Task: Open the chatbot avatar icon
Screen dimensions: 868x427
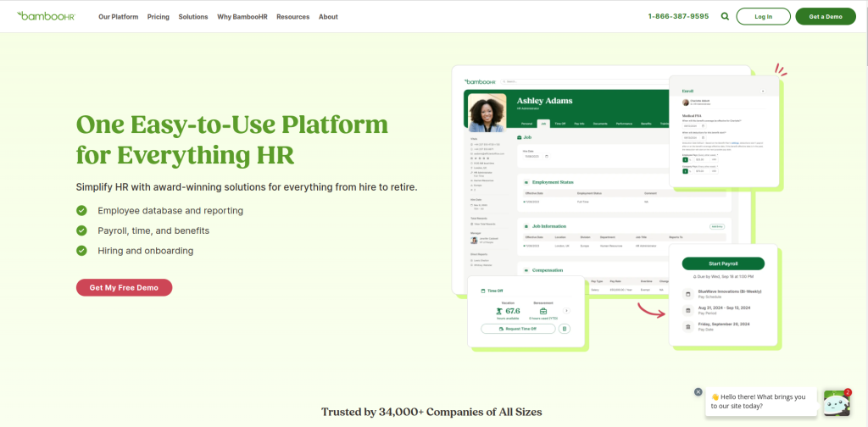Action: (x=837, y=403)
